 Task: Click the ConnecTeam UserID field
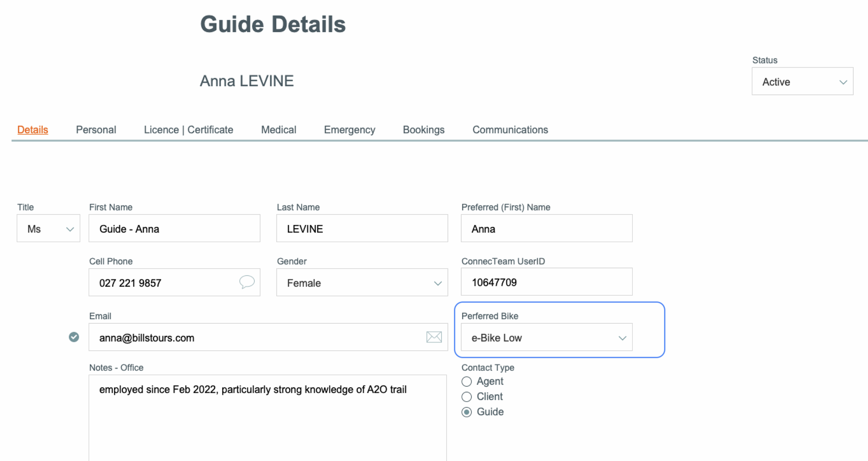click(546, 282)
